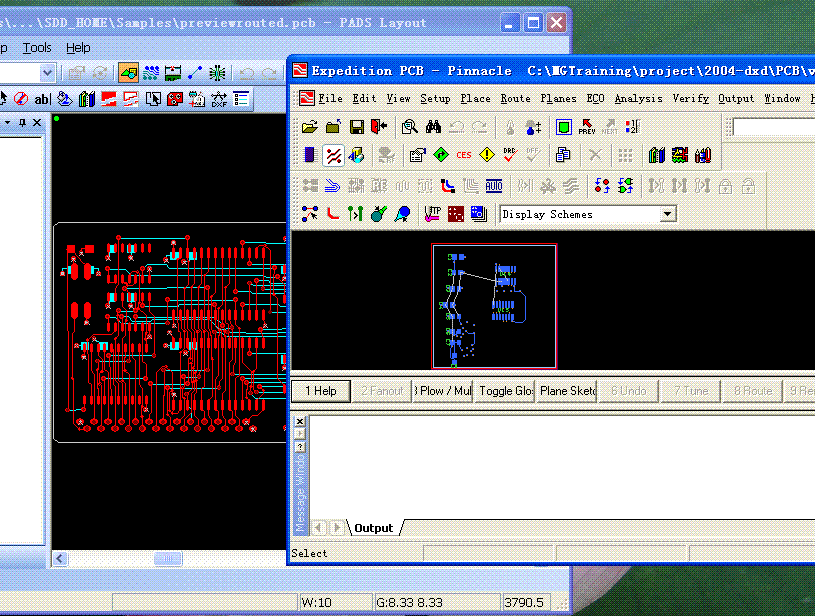Click the horizontal scrollbar thumb in PADS
This screenshot has height=616, width=815.
click(x=168, y=558)
